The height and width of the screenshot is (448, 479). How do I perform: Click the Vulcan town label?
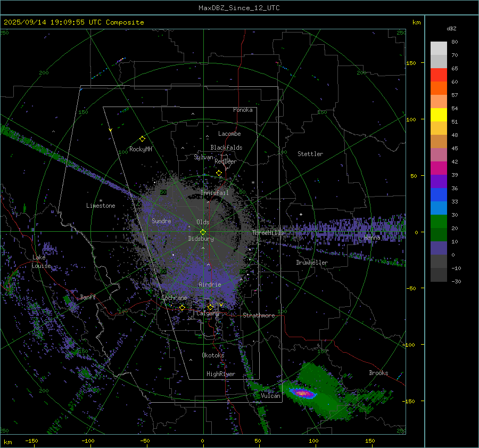click(x=271, y=396)
